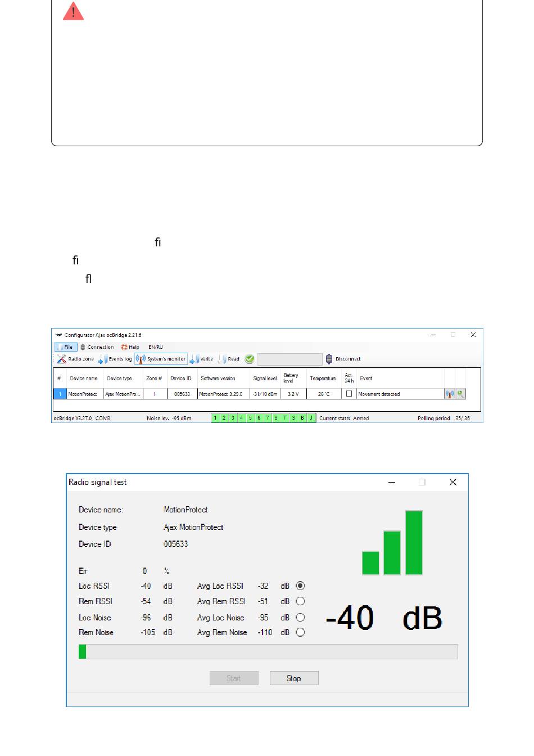Click zone indicator 3 in status bar
The height and width of the screenshot is (756, 534).
pyautogui.click(x=233, y=418)
